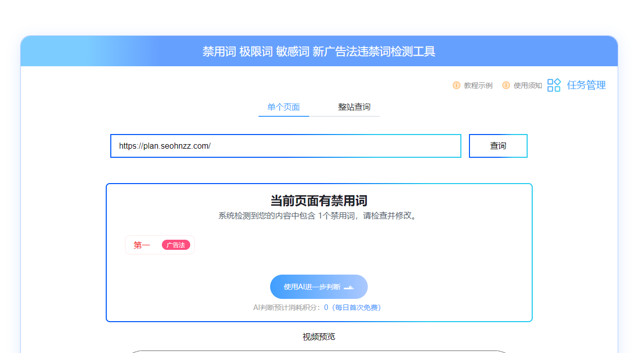Select the 单个页面 tab
The width and height of the screenshot is (644, 353).
pyautogui.click(x=283, y=107)
